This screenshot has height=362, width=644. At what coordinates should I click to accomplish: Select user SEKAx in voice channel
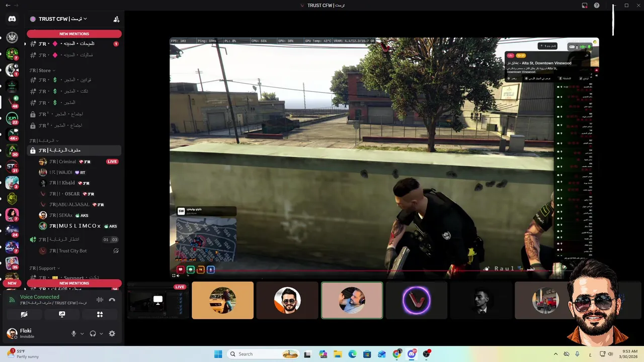79,215
